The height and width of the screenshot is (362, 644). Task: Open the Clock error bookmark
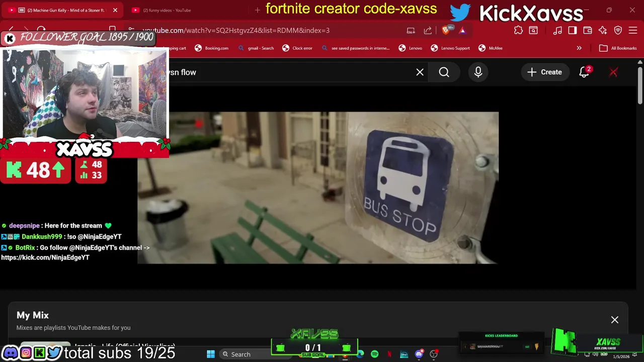pyautogui.click(x=297, y=48)
